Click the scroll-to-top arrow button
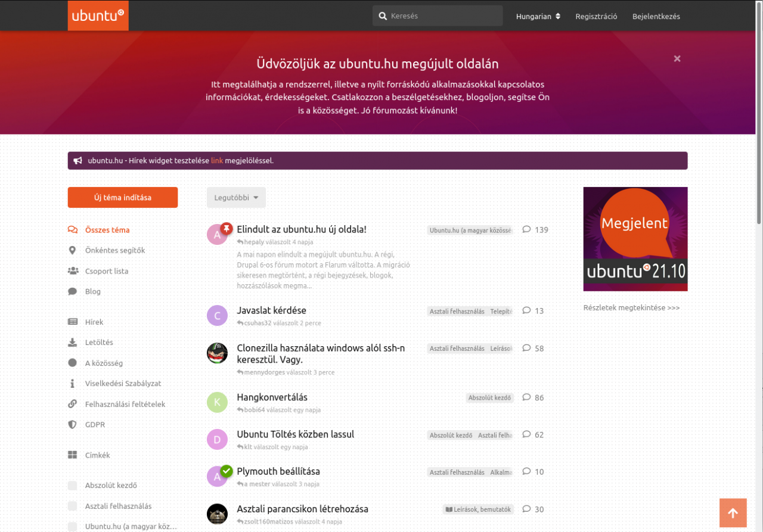The width and height of the screenshot is (763, 532). [733, 513]
